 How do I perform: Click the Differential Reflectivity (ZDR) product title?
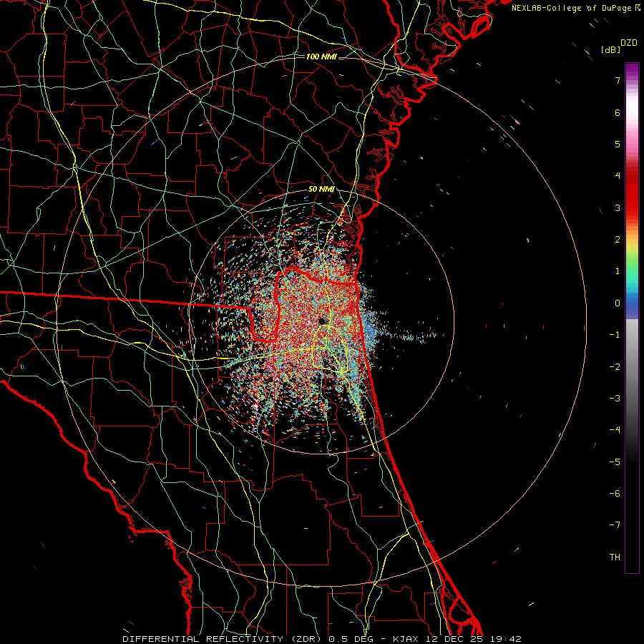[x=224, y=639]
